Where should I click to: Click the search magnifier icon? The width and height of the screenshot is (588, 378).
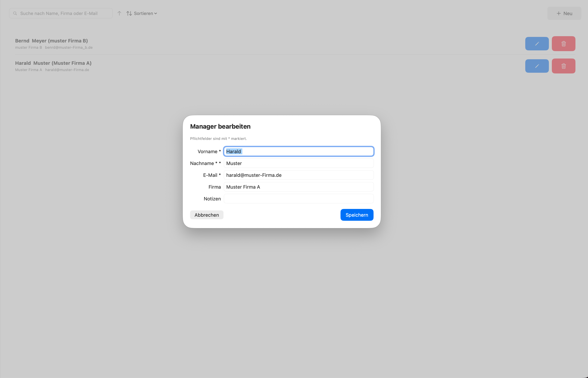tap(15, 13)
